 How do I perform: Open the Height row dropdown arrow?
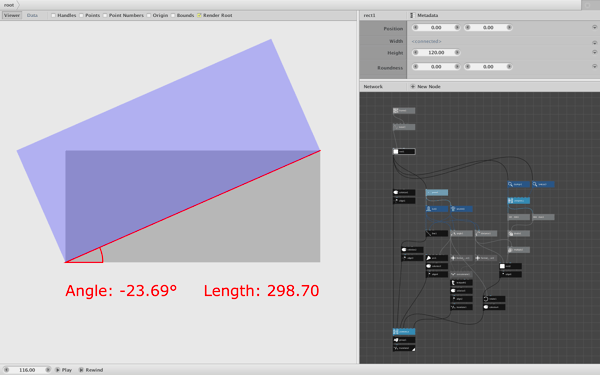[594, 52]
